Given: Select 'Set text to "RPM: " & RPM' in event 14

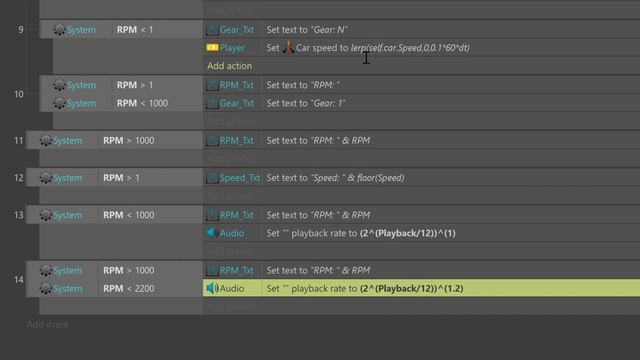Looking at the screenshot, I should (318, 271).
